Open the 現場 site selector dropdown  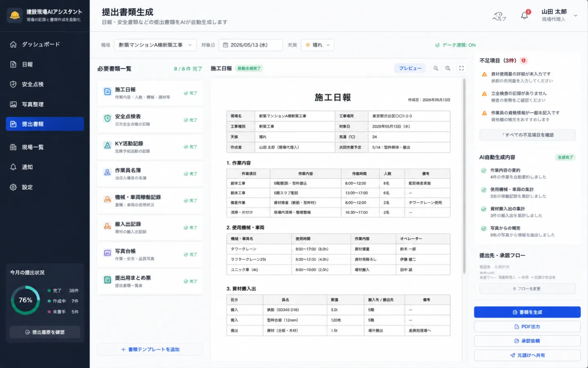pos(155,45)
